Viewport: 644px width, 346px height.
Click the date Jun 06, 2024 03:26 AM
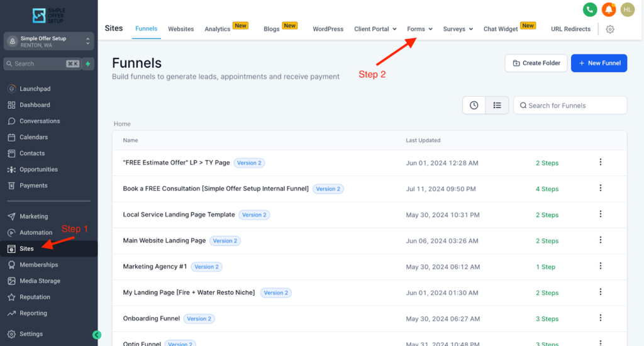(442, 241)
